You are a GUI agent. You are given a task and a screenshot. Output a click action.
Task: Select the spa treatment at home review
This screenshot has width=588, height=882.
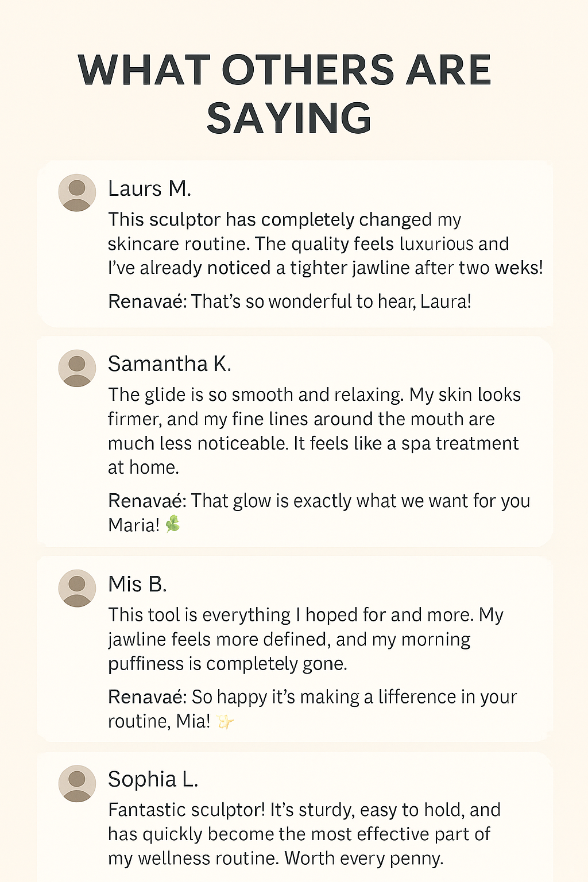pos(314,431)
